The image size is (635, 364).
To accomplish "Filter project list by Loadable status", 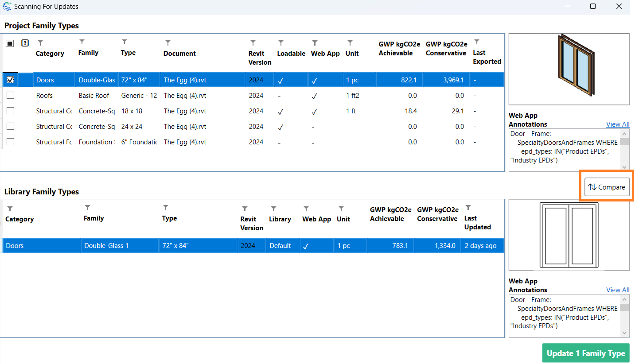I will click(281, 43).
